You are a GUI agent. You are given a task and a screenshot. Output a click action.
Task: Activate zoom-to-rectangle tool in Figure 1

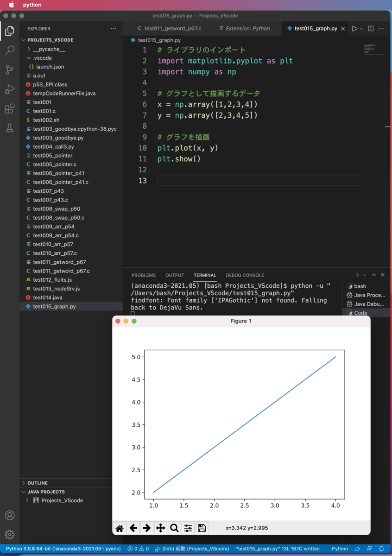click(x=174, y=528)
